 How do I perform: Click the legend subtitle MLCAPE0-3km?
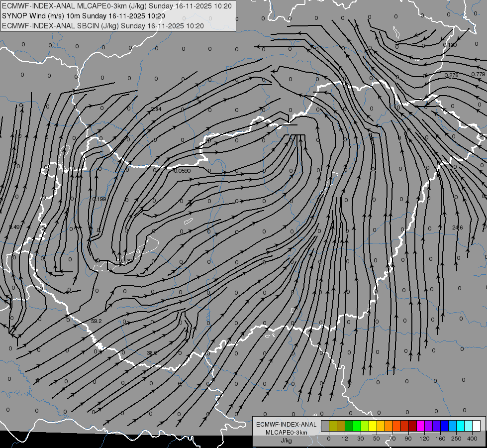(x=287, y=433)
